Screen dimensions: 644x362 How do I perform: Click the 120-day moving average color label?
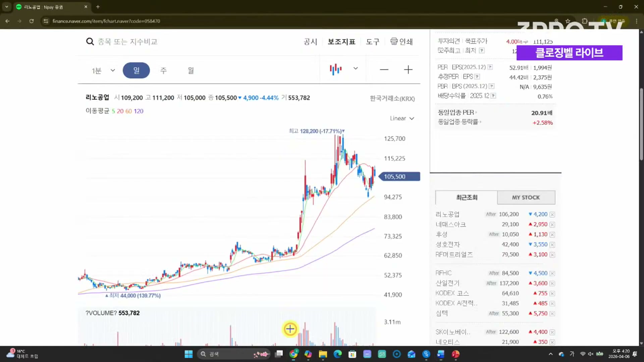click(x=139, y=111)
